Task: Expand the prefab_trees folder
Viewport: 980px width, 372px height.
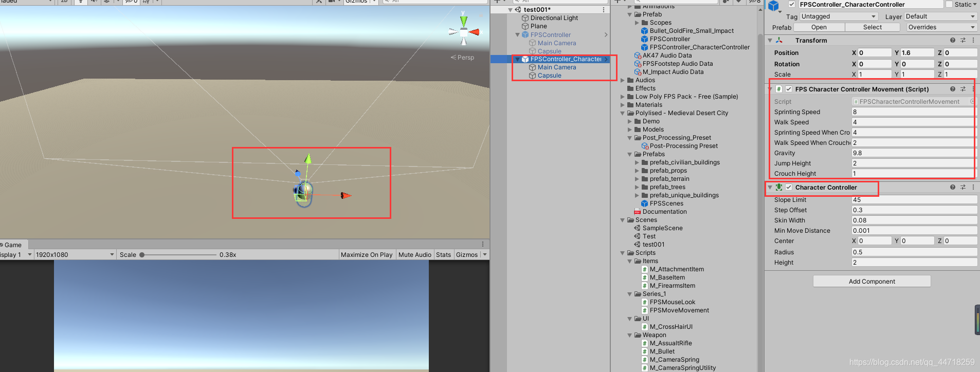Action: (637, 187)
